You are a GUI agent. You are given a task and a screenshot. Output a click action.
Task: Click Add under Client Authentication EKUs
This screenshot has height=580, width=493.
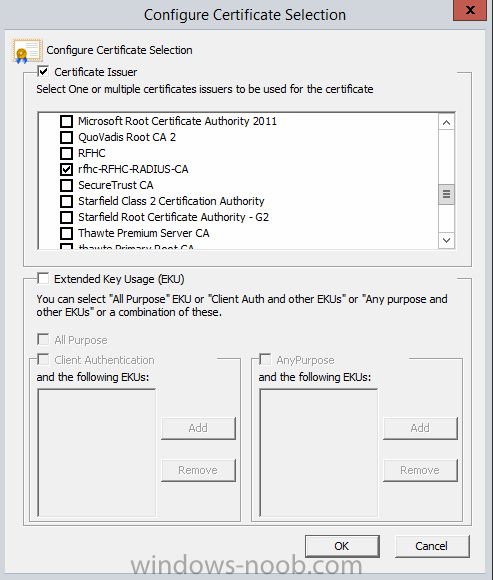(x=198, y=428)
